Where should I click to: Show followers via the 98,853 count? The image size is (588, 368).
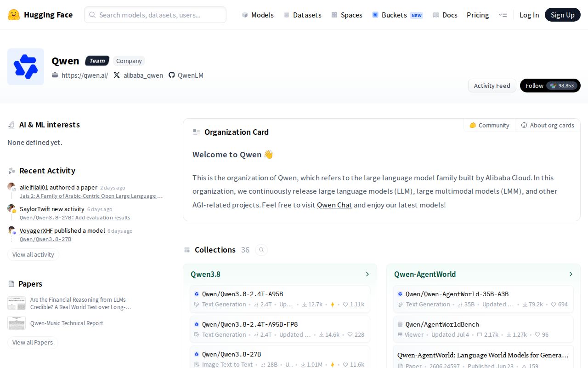tap(562, 86)
